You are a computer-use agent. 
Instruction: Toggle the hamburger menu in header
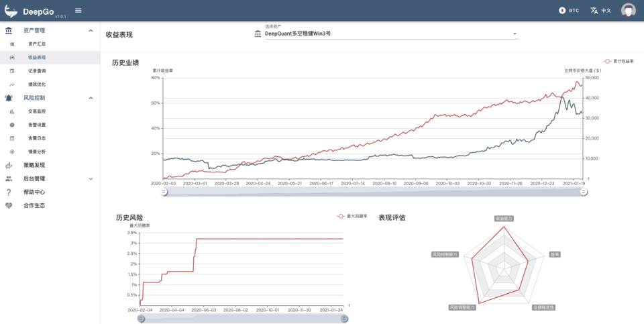pos(78,11)
